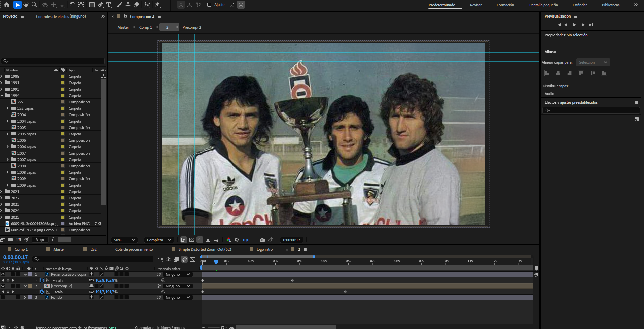Expand the Fondo layer properties
Screen dimensions: 644x329
pos(25,297)
